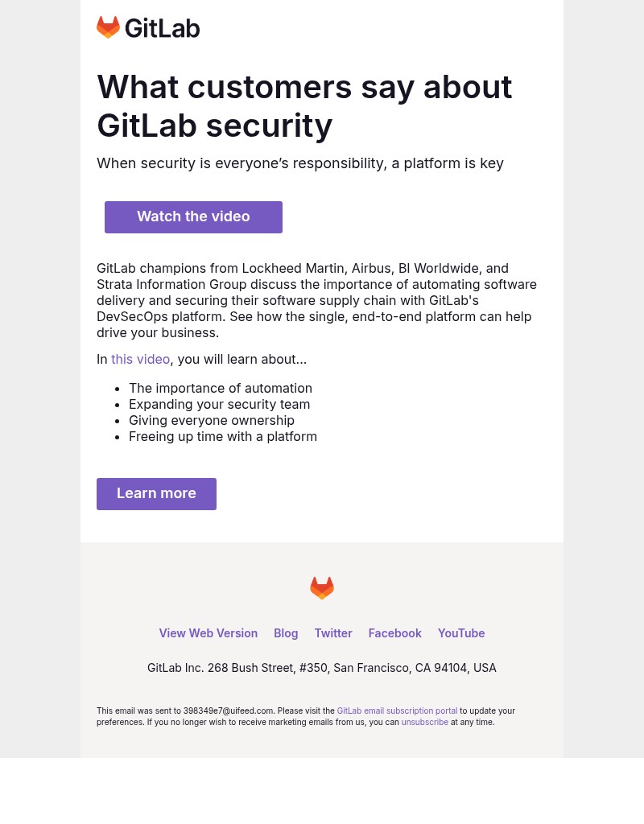Open the View Web Version link
644x824 pixels.
click(x=208, y=632)
